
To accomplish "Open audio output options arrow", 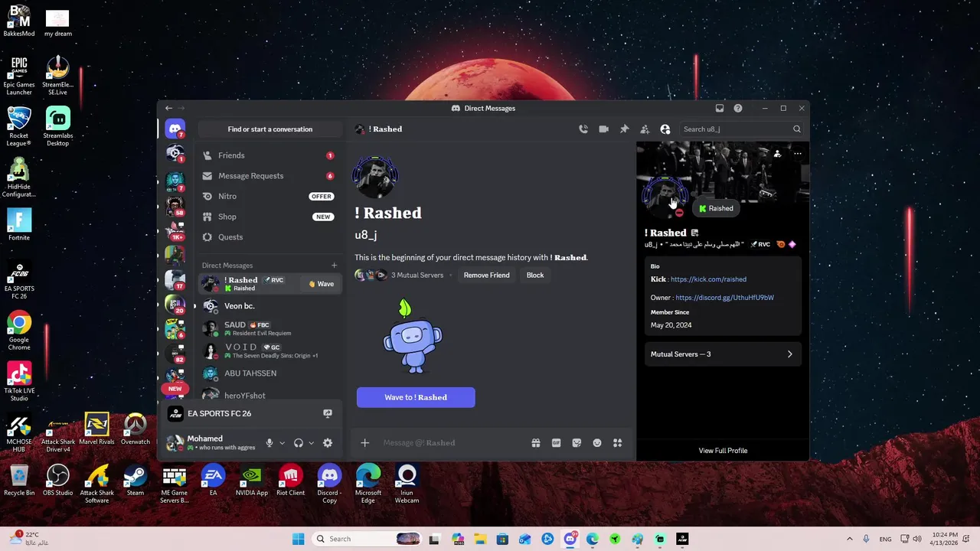I will [x=311, y=443].
